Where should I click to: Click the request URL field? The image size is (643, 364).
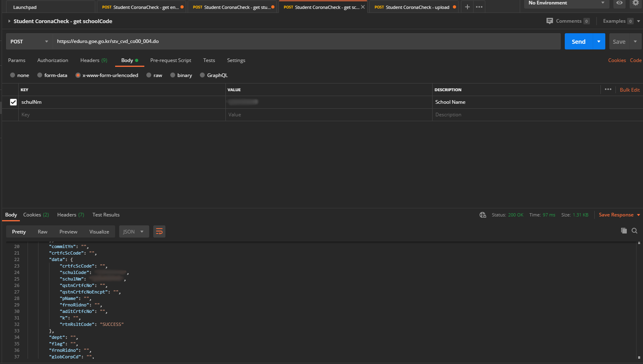(306, 41)
